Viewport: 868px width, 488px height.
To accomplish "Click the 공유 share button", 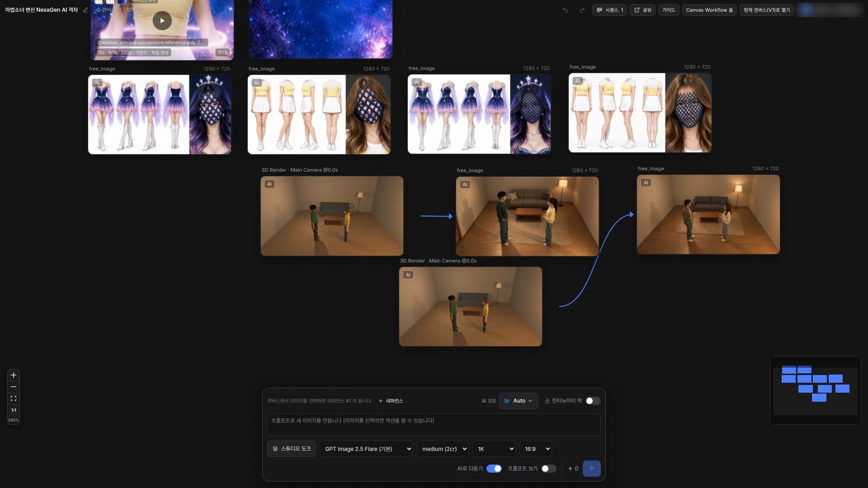I will [642, 10].
